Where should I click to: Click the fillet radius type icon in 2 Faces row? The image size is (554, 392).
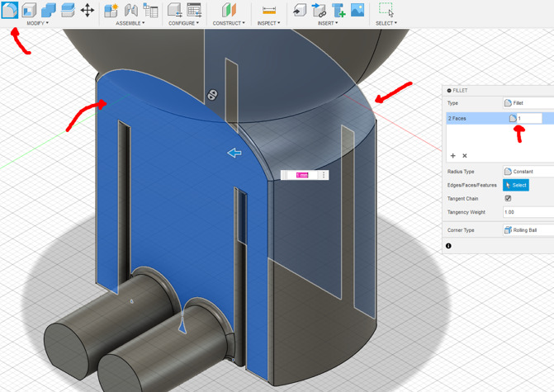[x=513, y=118]
